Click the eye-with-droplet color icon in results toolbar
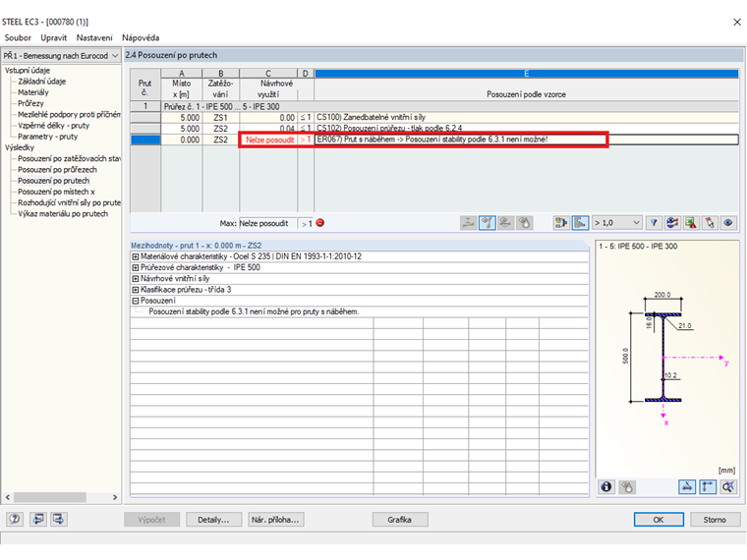 [524, 223]
